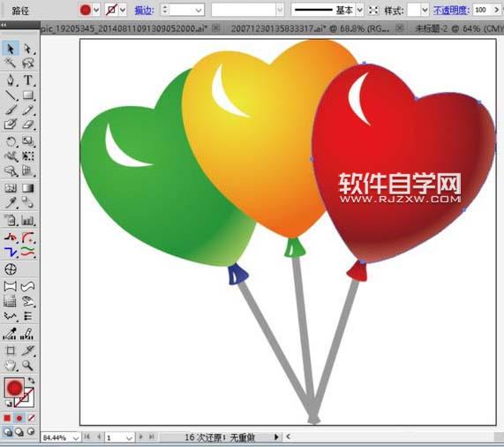This screenshot has height=447, width=504.
Task: Enable Draw Behind mode
Action: click(x=19, y=432)
